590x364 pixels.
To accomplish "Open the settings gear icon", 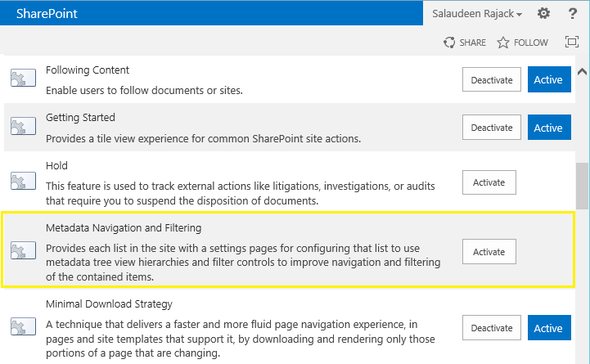I will 543,13.
